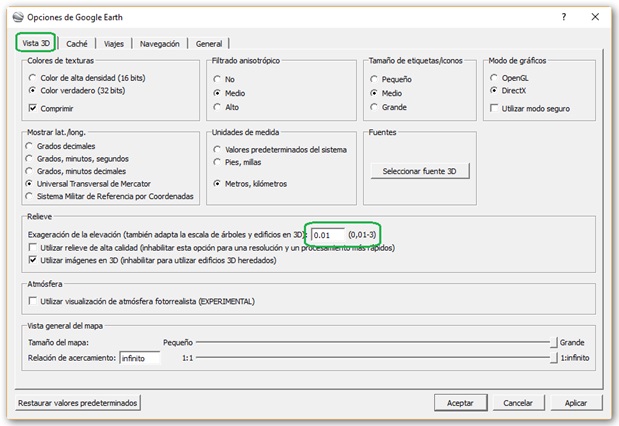Choose Medio label/icon size

tap(386, 93)
